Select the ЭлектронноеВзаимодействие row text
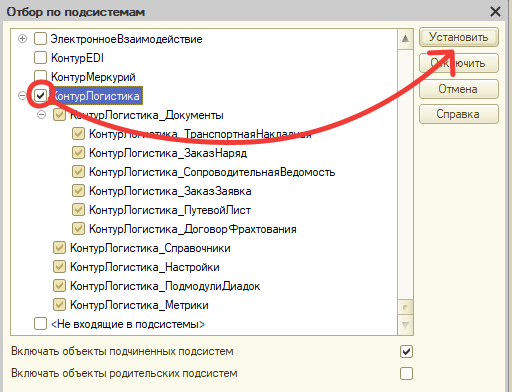This screenshot has width=512, height=392. [127, 39]
